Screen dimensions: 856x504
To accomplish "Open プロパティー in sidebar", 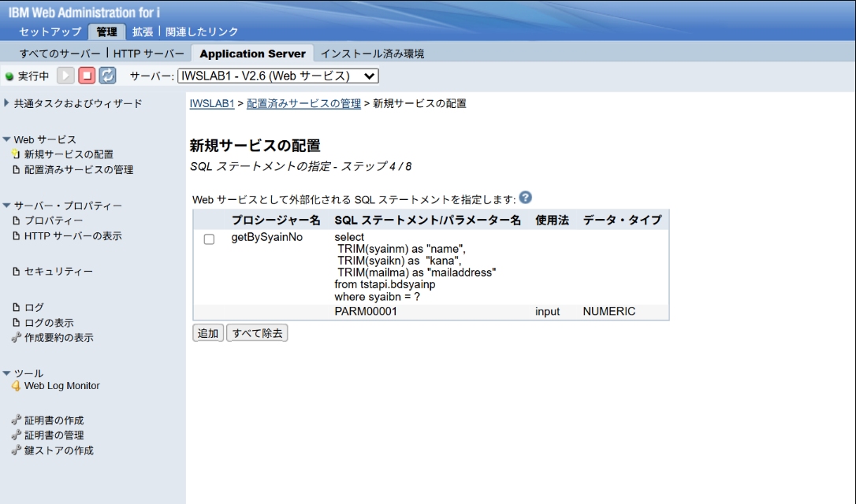I will 54,220.
